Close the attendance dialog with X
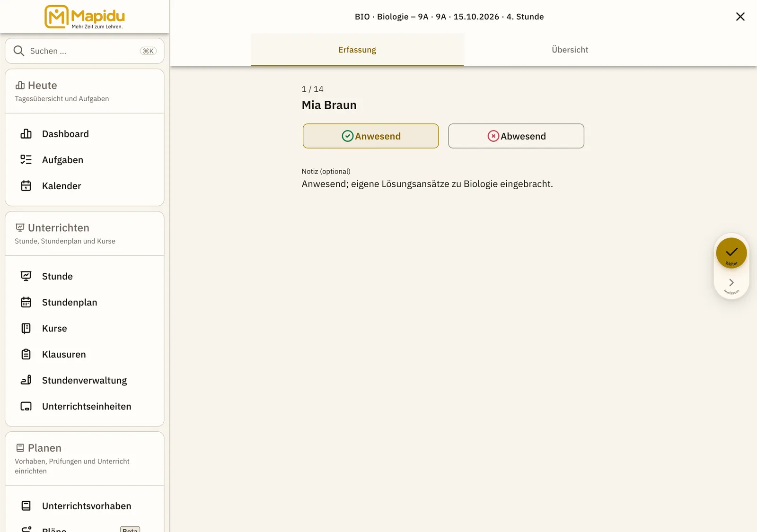This screenshot has width=757, height=532. tap(740, 17)
